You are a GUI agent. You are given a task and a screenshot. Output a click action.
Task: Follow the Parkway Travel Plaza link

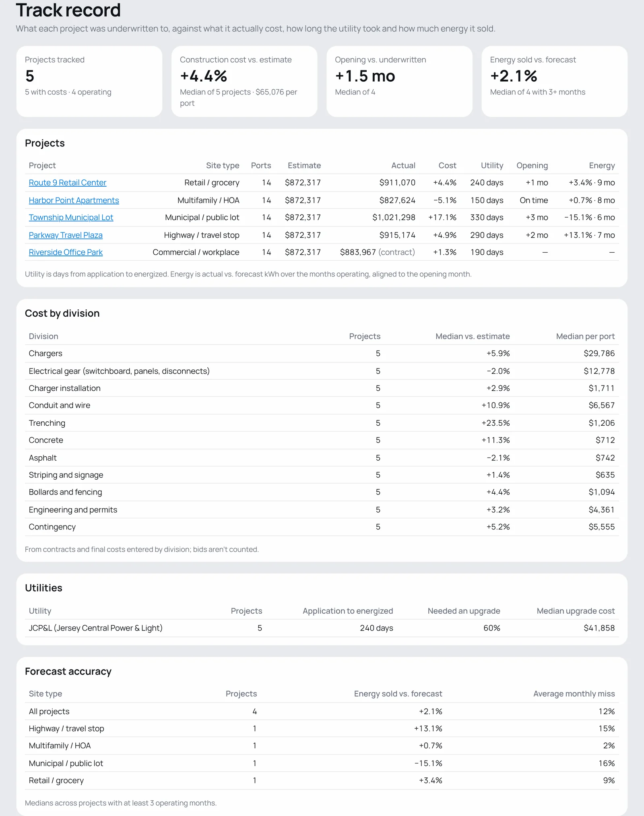(66, 235)
